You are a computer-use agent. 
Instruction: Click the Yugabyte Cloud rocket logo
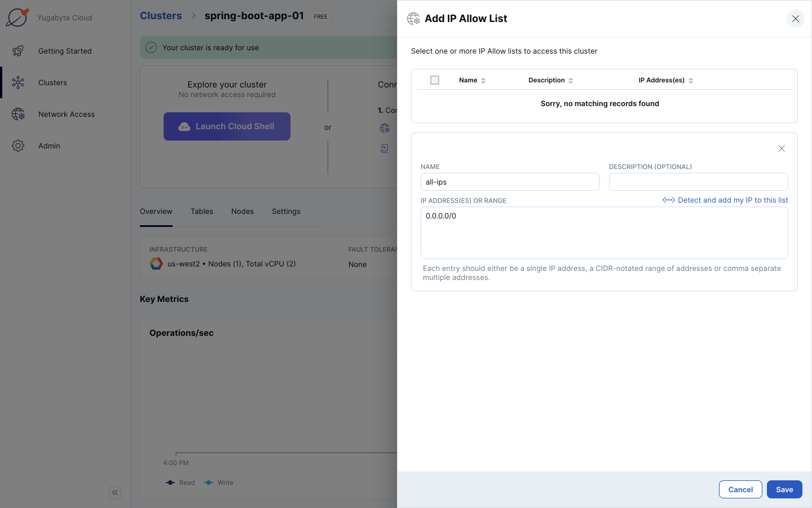tap(17, 17)
